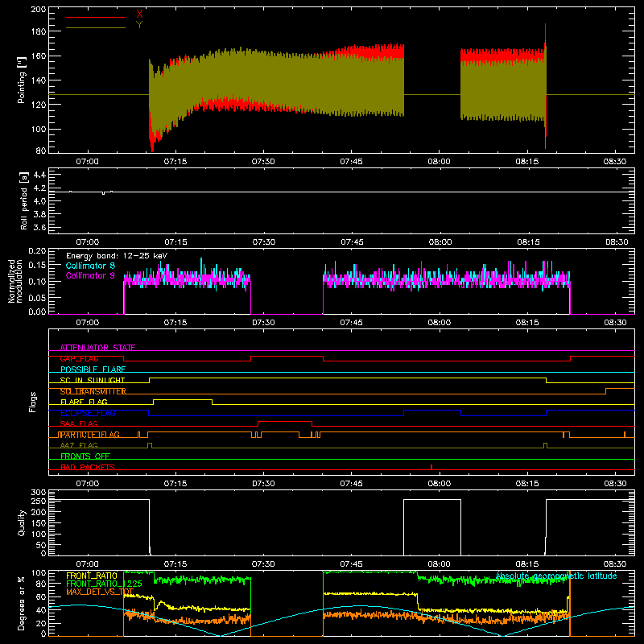Click the red X legend line sample
Screen dimensions: 644x644
pos(96,17)
